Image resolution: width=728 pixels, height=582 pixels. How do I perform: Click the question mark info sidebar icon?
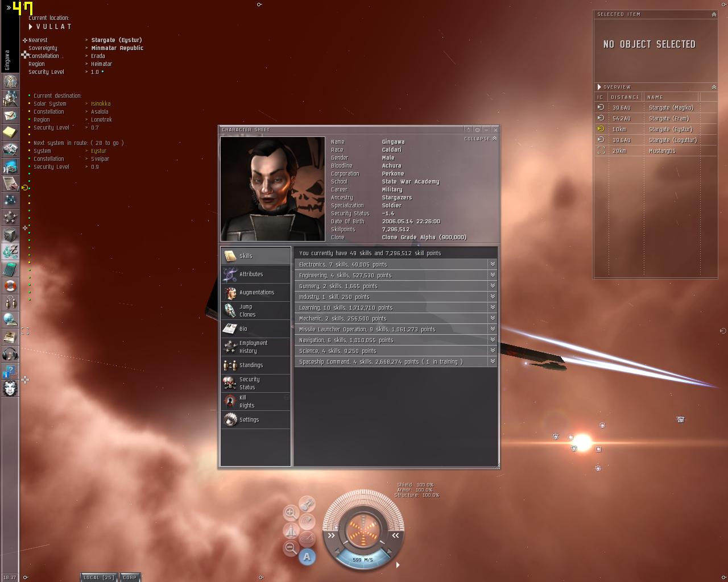[x=10, y=371]
